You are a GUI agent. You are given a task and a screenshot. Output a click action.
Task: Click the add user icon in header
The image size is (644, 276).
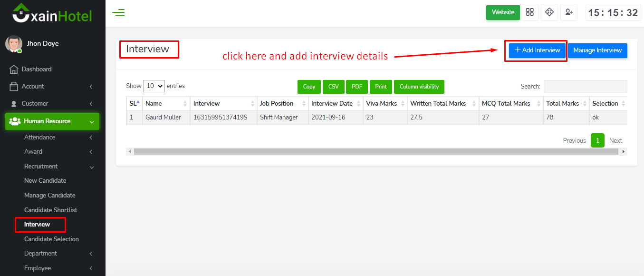pyautogui.click(x=568, y=12)
